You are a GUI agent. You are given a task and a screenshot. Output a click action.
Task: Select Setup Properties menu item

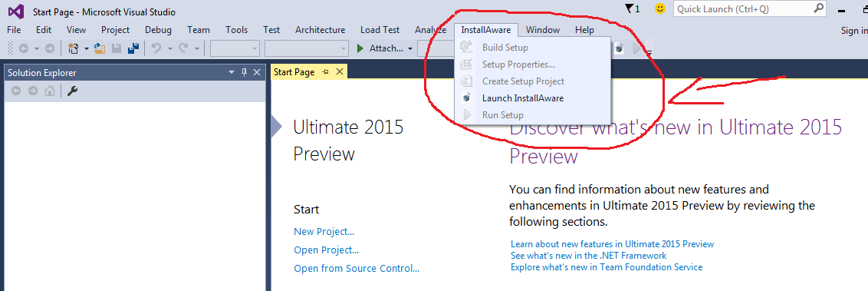point(533,64)
